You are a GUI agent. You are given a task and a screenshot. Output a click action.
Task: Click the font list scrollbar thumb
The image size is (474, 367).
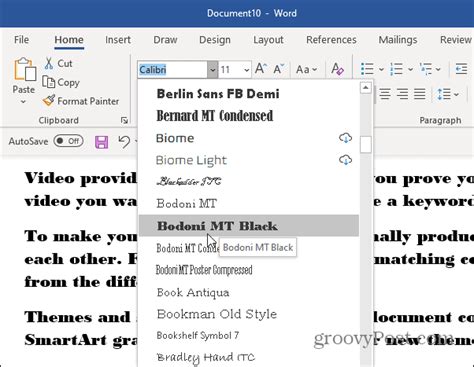[366, 145]
